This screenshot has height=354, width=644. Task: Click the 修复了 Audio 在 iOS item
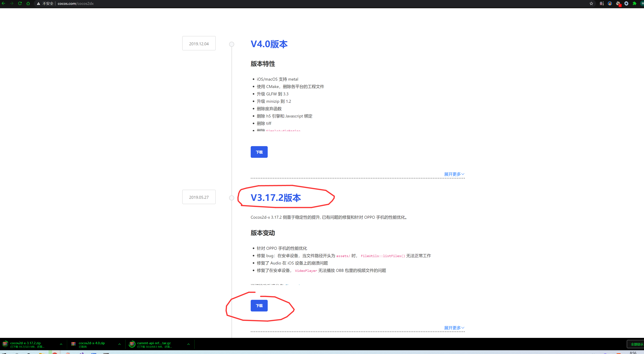pos(292,263)
